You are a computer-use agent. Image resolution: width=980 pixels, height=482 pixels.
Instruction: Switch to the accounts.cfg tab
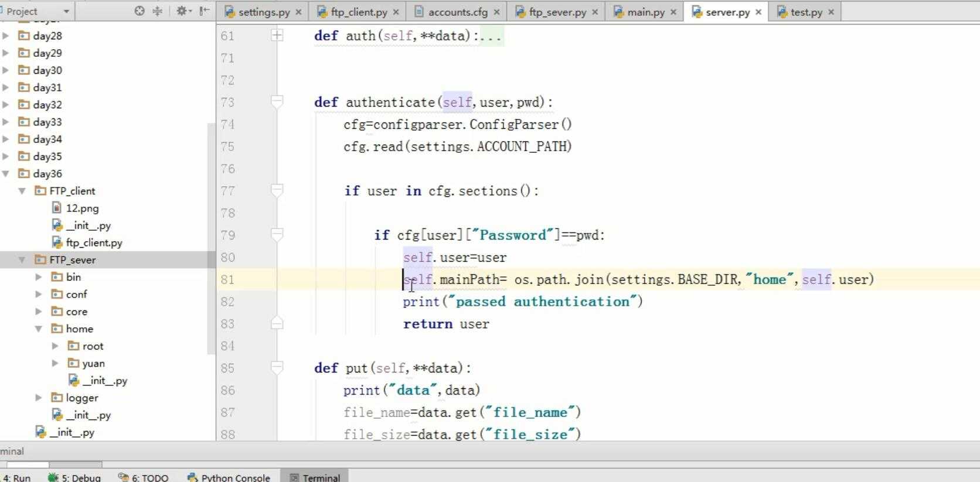click(x=458, y=12)
